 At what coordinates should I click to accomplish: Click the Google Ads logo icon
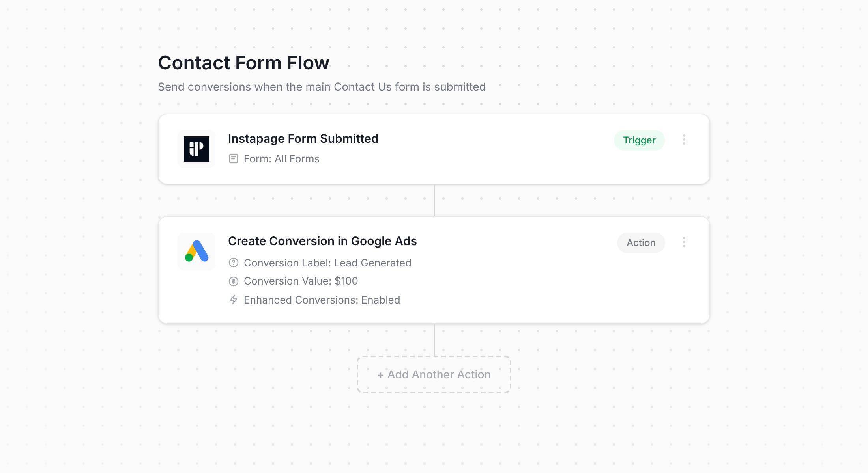pos(196,251)
